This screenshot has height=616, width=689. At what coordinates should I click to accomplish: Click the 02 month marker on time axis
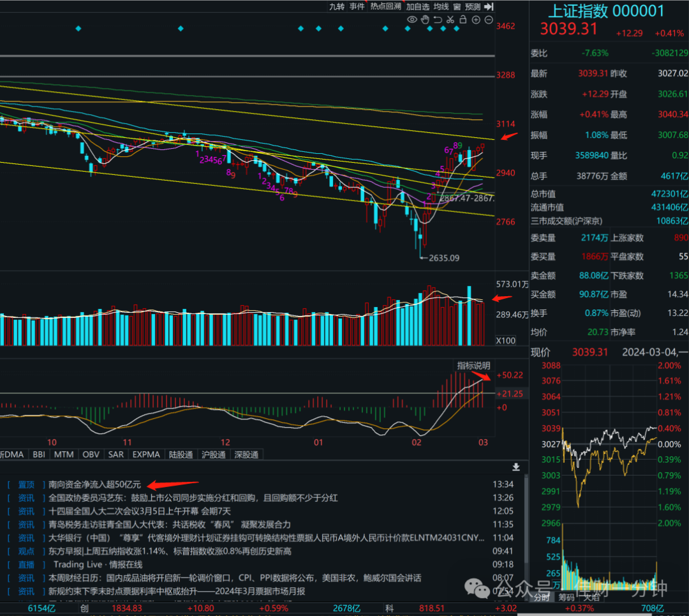coord(416,442)
